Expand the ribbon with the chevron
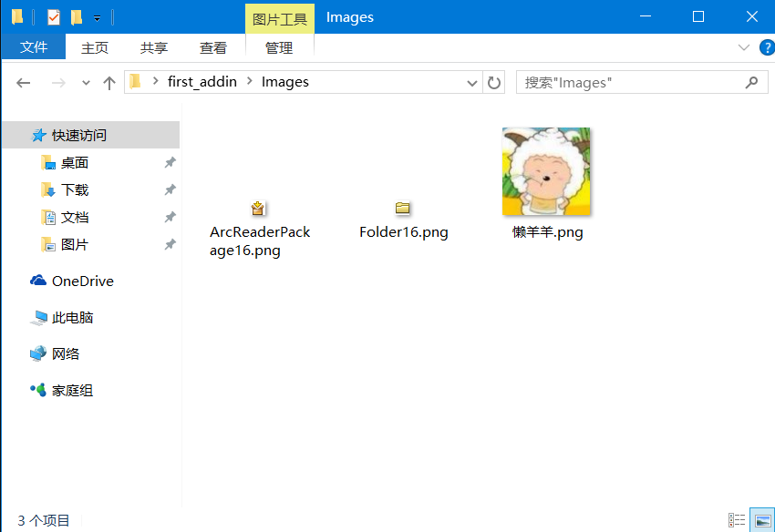Screen dimensions: 775x532 click(743, 47)
